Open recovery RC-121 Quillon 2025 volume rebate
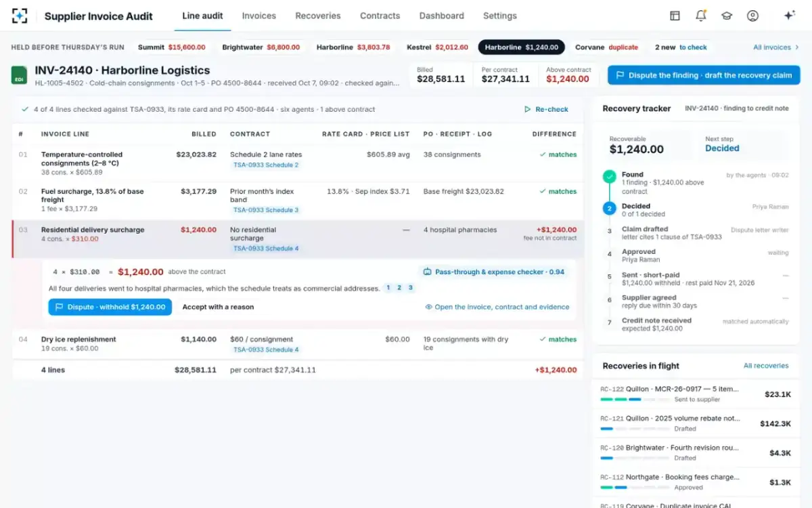This screenshot has height=508, width=812. click(696, 423)
